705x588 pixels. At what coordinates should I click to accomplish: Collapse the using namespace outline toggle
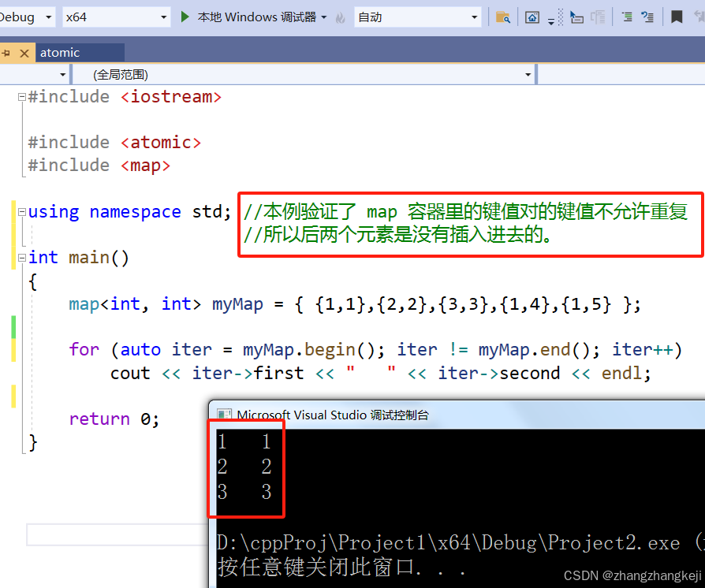[x=21, y=212]
